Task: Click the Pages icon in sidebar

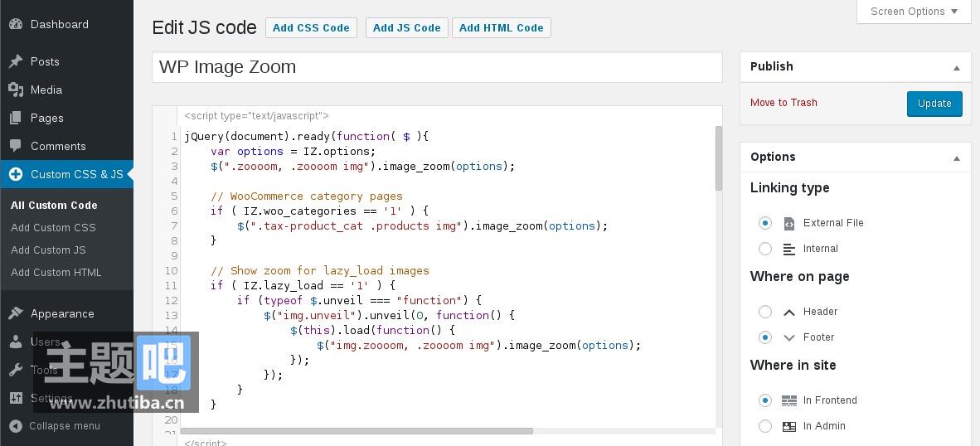Action: click(15, 118)
